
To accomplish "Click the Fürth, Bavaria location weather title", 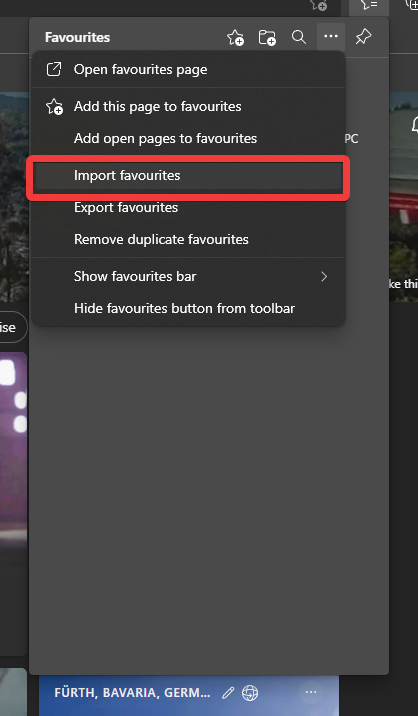I will (x=132, y=693).
